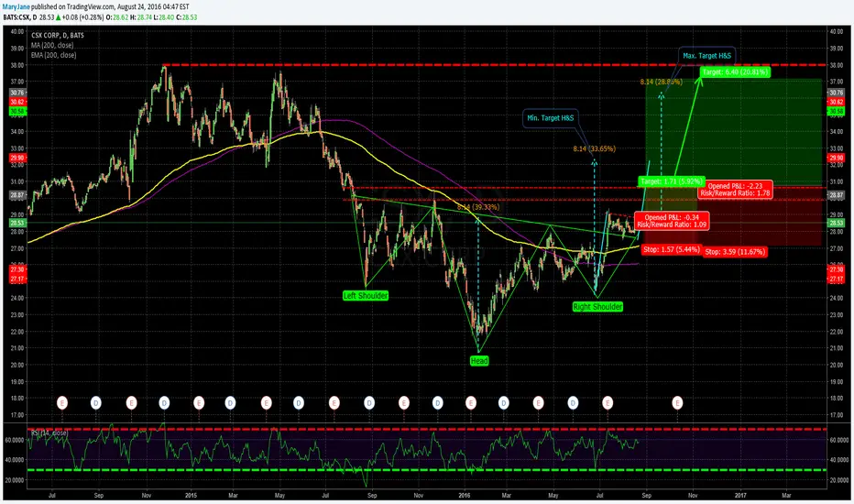Screen dimensions: 854x504
Task: Click the Stop 1.57 (5.44%) label
Action: pyautogui.click(x=671, y=249)
